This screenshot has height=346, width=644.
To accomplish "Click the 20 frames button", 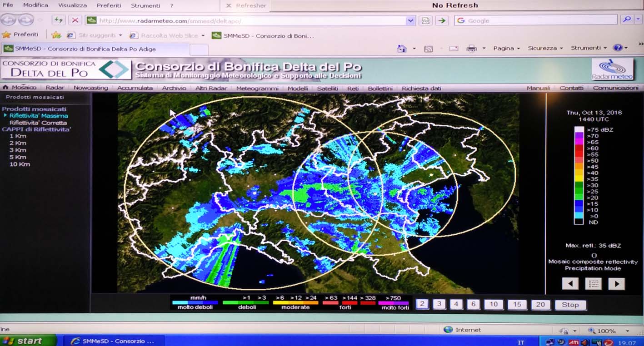I will 540,304.
